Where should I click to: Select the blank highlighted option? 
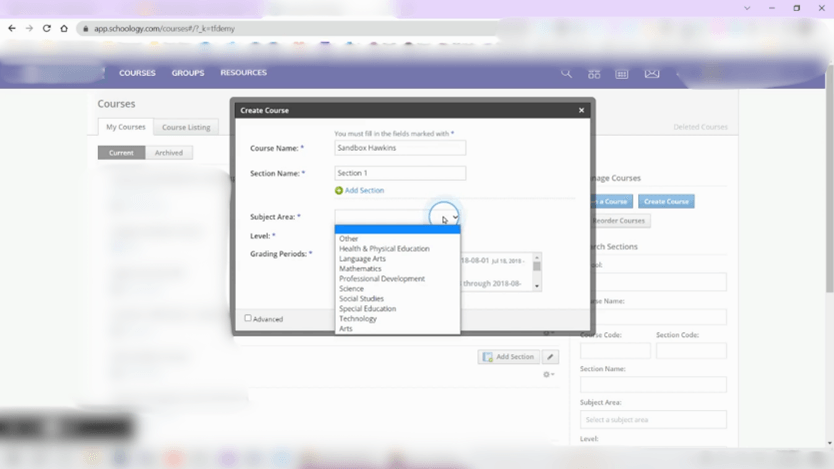coord(397,229)
